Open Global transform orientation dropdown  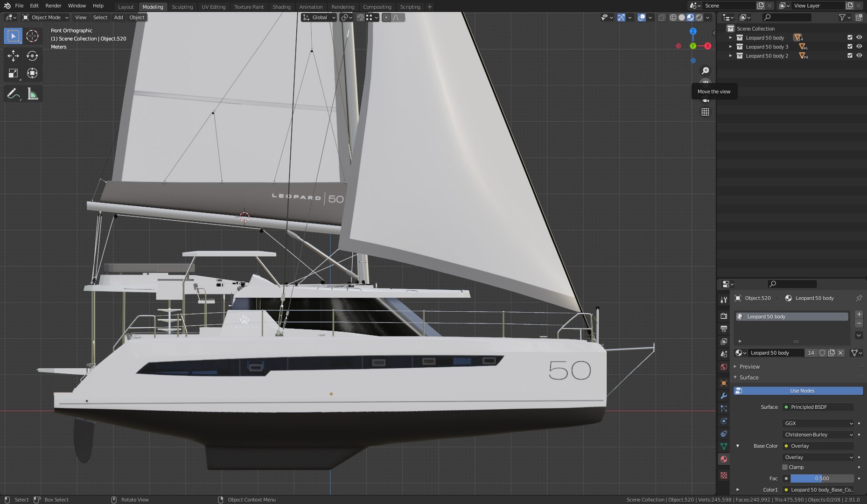pyautogui.click(x=319, y=17)
